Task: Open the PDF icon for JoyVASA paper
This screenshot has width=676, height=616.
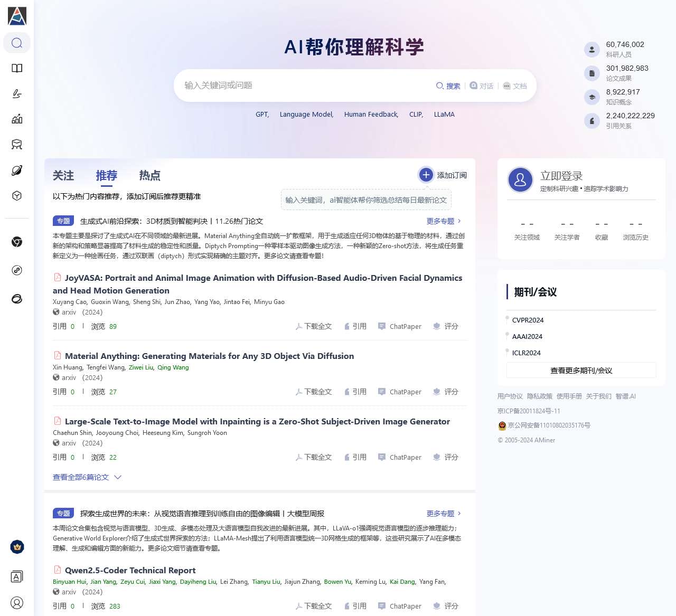Action: click(58, 277)
